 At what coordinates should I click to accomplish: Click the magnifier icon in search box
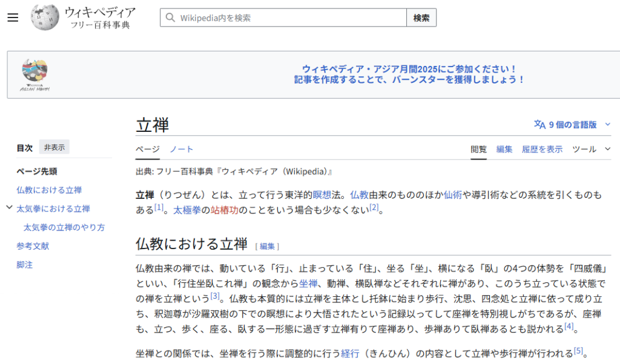170,18
